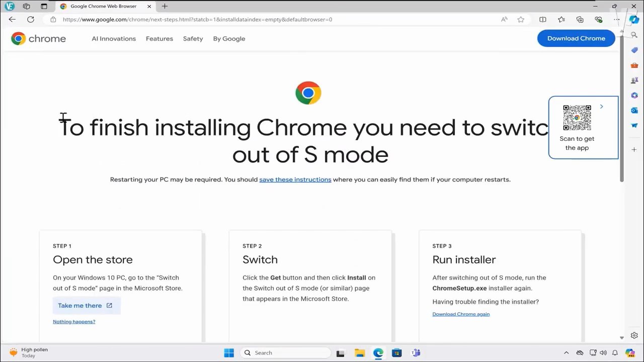Click the 'Open the store' heading
This screenshot has width=644, height=362.
point(93,259)
